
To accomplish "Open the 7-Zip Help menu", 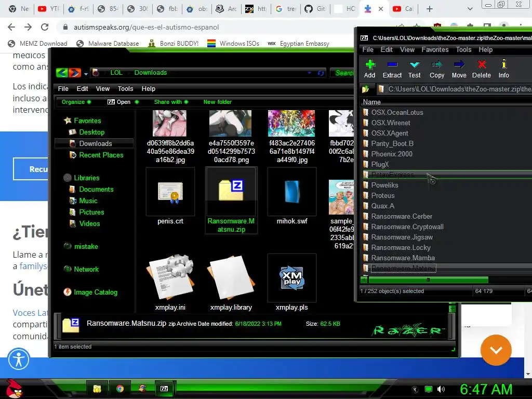I will click(x=486, y=49).
